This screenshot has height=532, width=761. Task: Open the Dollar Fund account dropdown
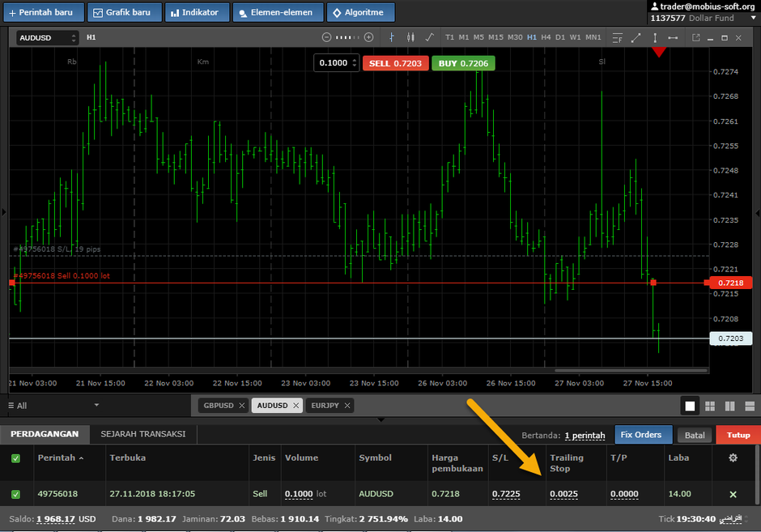point(753,18)
